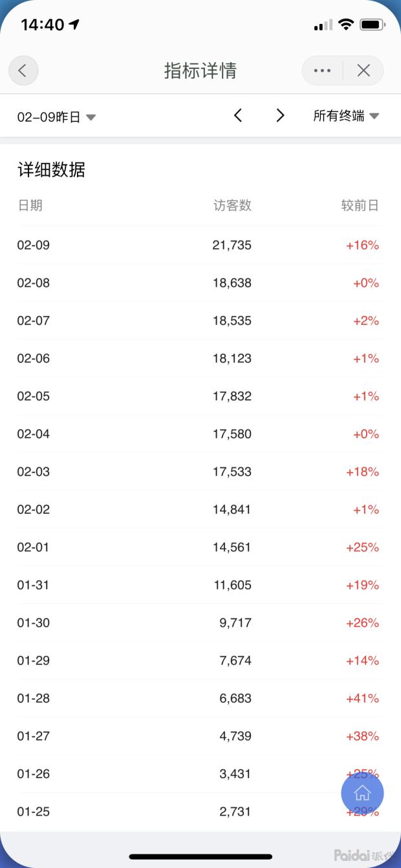Click the 访客数 column header
Image resolution: width=401 pixels, height=868 pixels.
coord(232,206)
